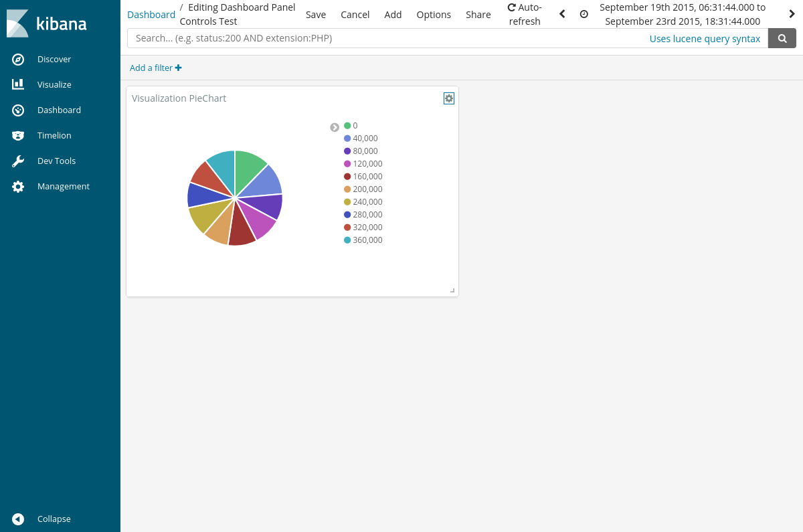Click Discover label in sidebar
Screen dimensions: 803x532
click(54, 60)
